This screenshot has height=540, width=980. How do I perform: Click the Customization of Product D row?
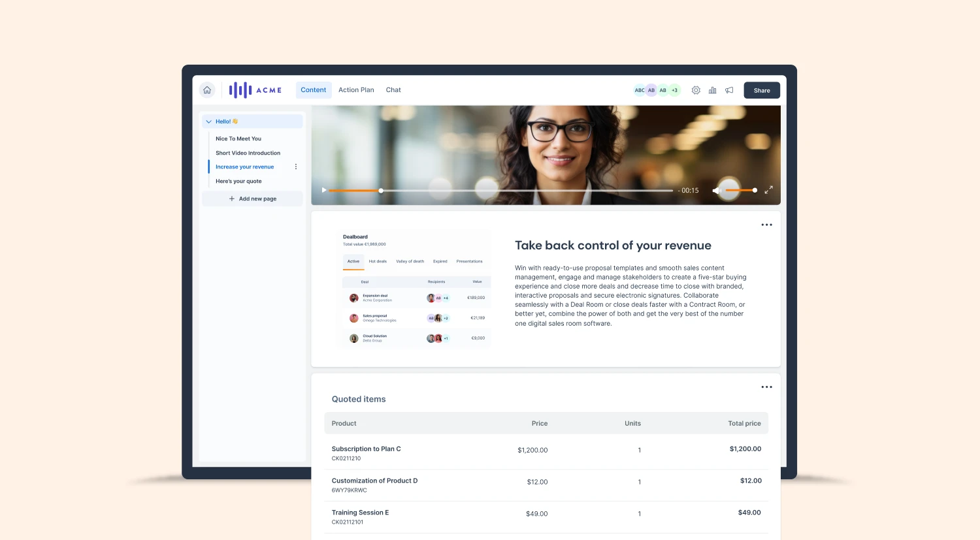(546, 485)
